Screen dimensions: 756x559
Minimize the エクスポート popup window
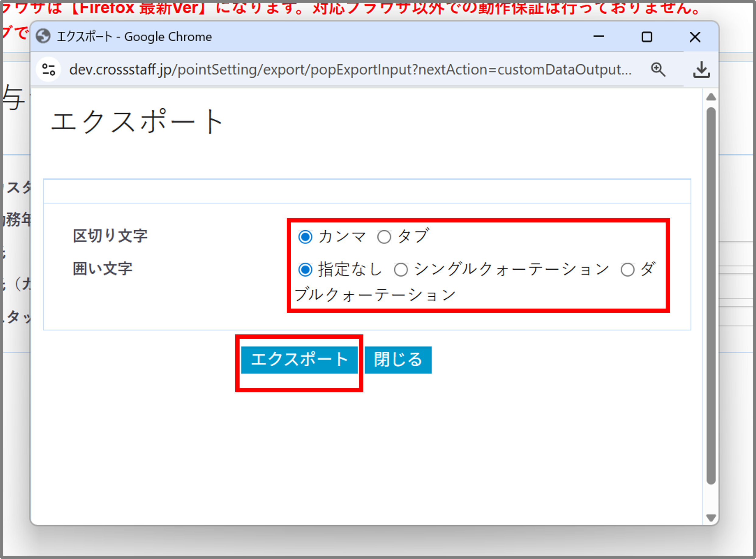tap(599, 37)
